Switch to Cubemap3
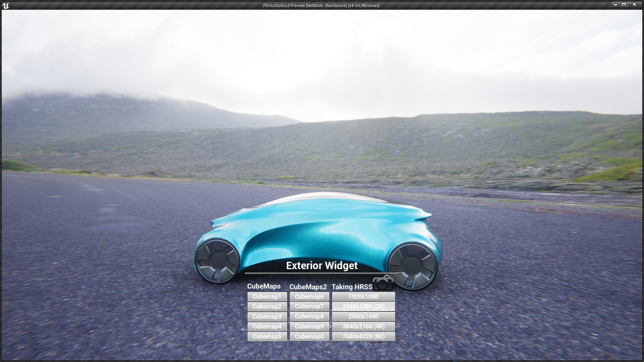 click(x=267, y=317)
